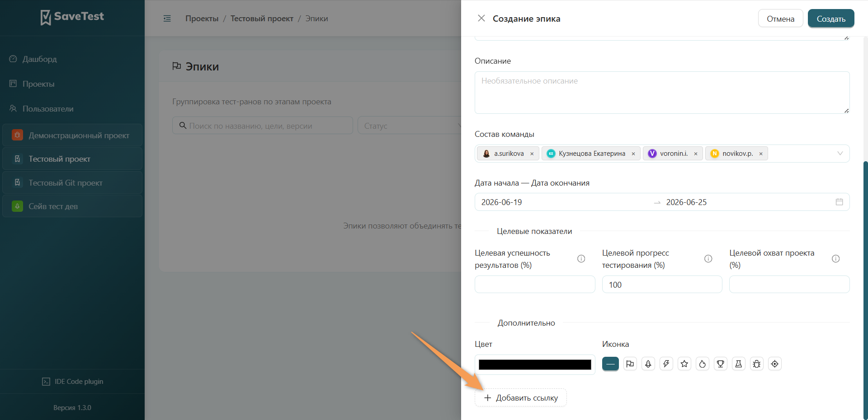Image resolution: width=868 pixels, height=420 pixels.
Task: Open Статус filter dropdown
Action: pos(409,126)
